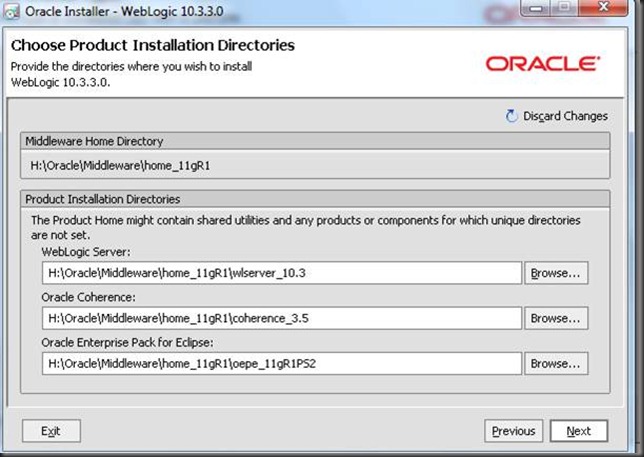
Task: Click the Oracle Enterprise Pack for Eclipse label
Action: click(x=127, y=342)
